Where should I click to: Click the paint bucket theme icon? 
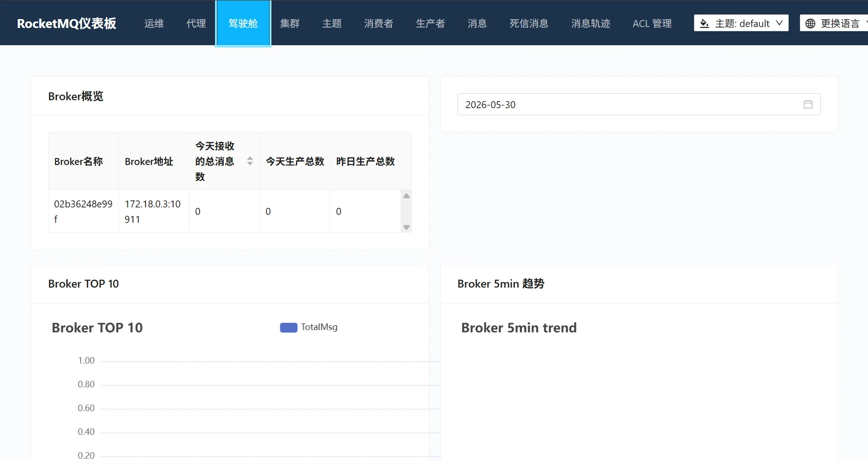(x=704, y=23)
